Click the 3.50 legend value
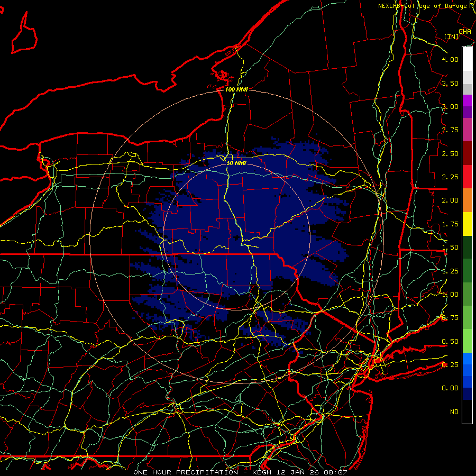Screen dimensions: 476x476 pos(450,83)
